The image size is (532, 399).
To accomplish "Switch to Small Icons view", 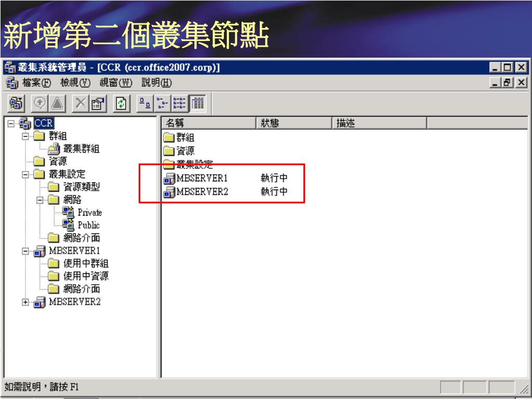I will [x=162, y=103].
